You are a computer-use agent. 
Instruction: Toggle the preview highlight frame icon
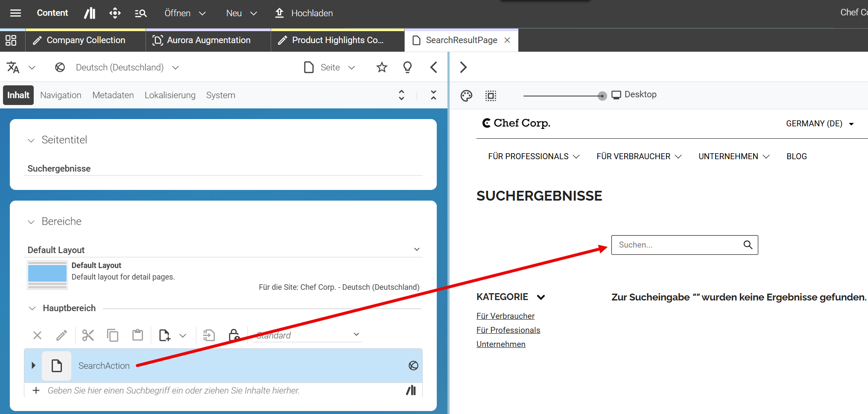pos(491,96)
